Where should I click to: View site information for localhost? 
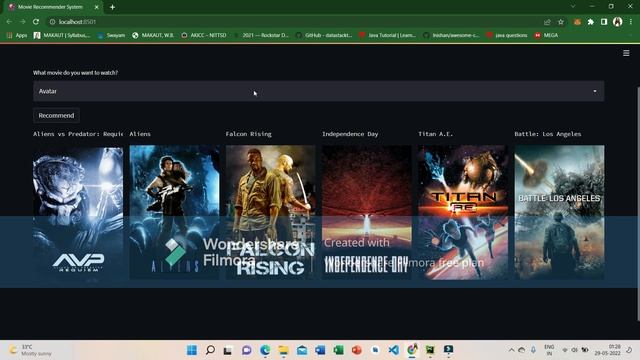click(52, 22)
